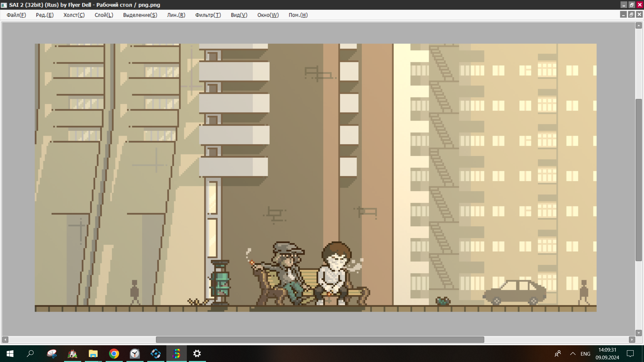Open the clock app in taskbar
Image resolution: width=644 pixels, height=362 pixels.
point(135,354)
